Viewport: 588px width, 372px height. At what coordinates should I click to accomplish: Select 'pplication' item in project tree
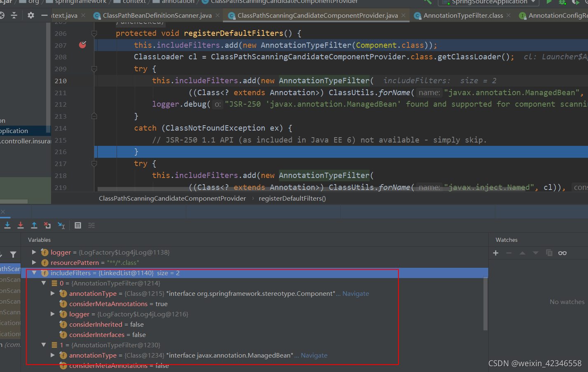pos(25,131)
